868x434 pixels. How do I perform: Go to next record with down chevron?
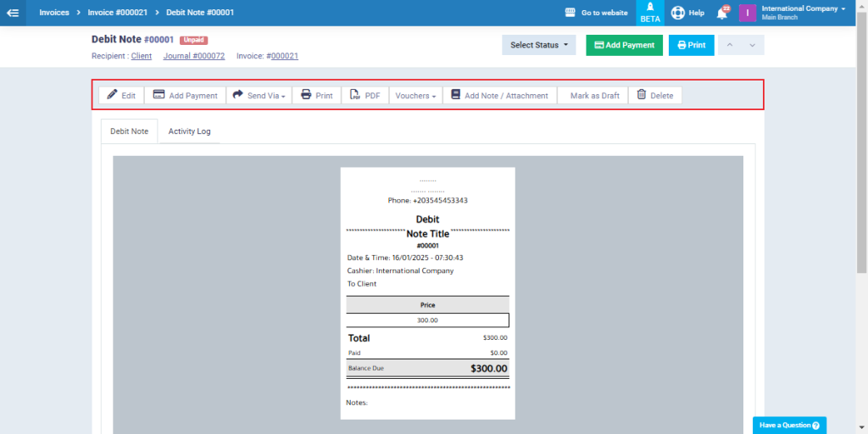tap(753, 45)
